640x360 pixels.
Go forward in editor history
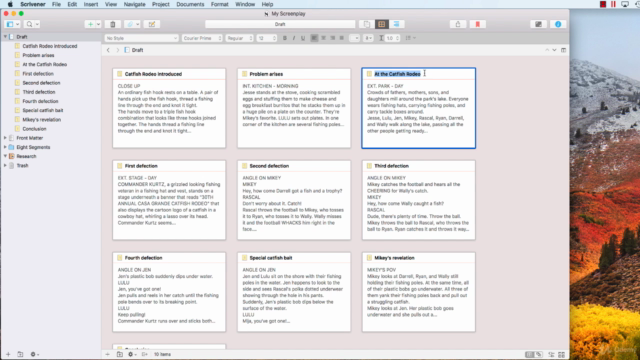pyautogui.click(x=118, y=50)
